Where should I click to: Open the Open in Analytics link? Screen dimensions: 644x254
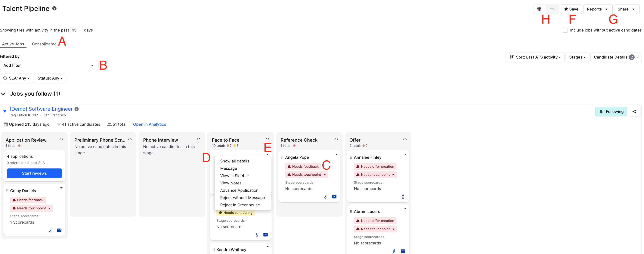click(150, 124)
